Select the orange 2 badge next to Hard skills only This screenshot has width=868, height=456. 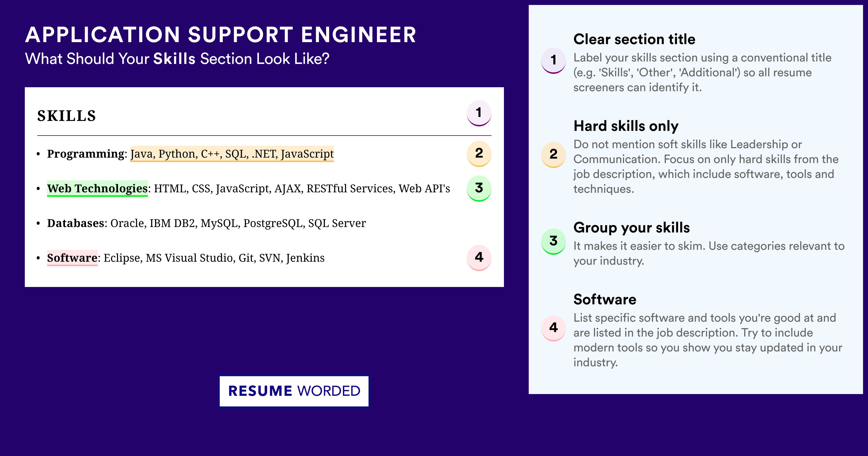pyautogui.click(x=553, y=155)
